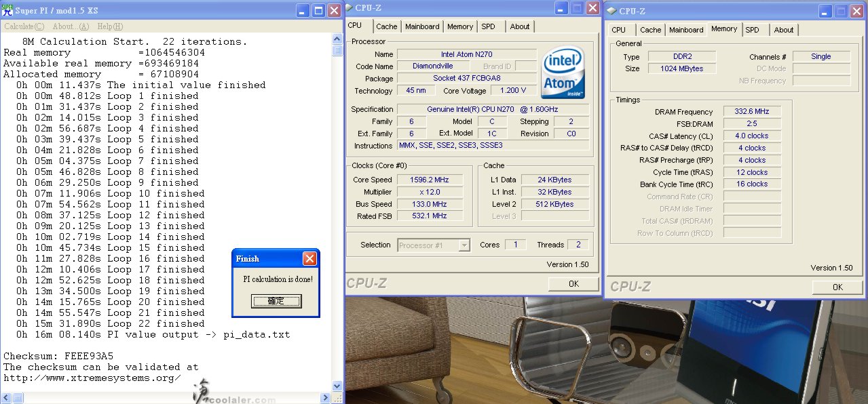Click the Instructions field listing MMX, SSE
Image resolution: width=868 pixels, height=404 pixels.
click(493, 146)
